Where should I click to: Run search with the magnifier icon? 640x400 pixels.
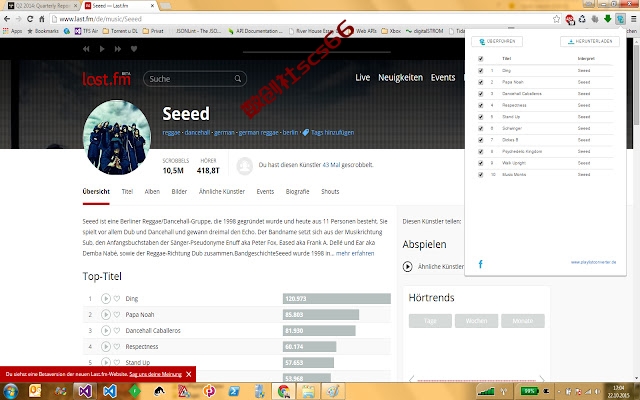tap(238, 79)
